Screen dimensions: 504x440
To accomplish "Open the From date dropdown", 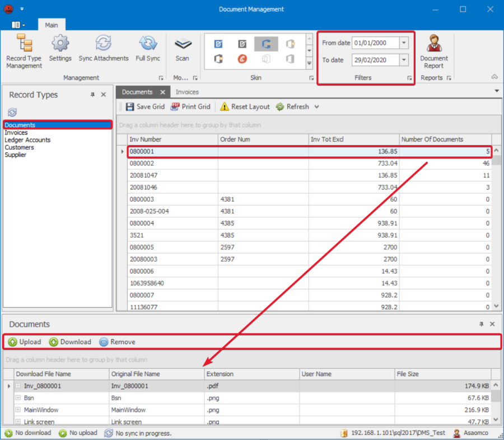I will [404, 43].
